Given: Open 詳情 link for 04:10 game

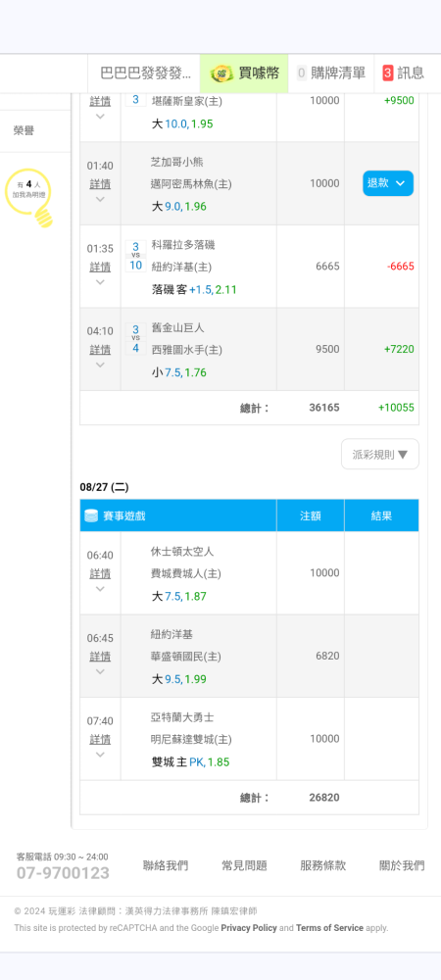Looking at the screenshot, I should (x=100, y=350).
